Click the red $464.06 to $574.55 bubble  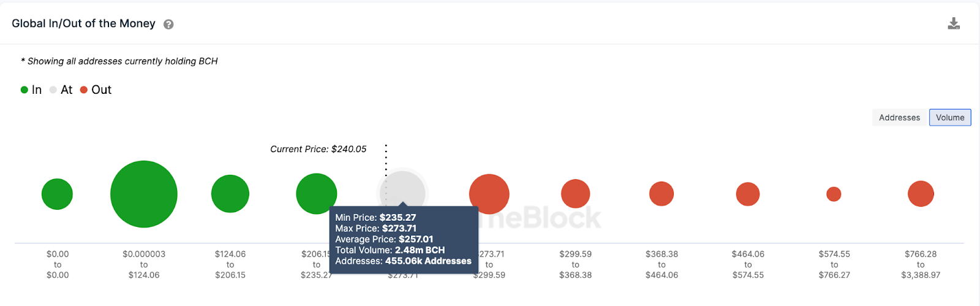click(748, 194)
